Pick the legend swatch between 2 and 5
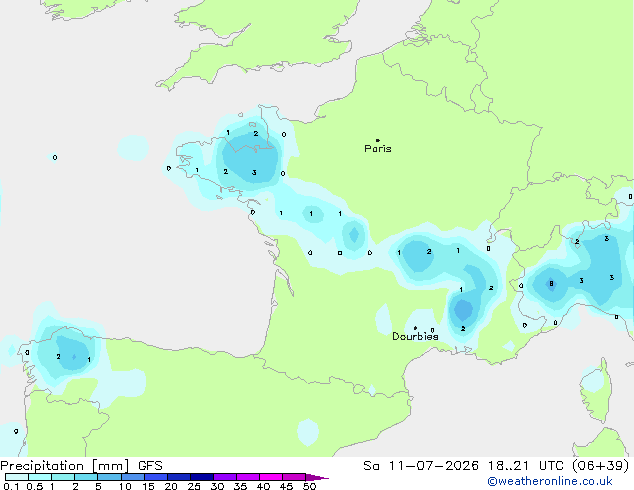 pyautogui.click(x=86, y=477)
